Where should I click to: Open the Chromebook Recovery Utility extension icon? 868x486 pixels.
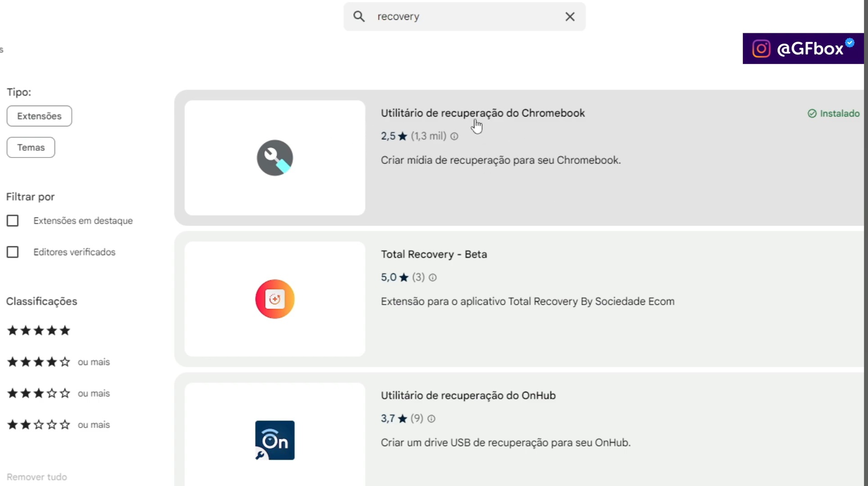[x=274, y=157]
